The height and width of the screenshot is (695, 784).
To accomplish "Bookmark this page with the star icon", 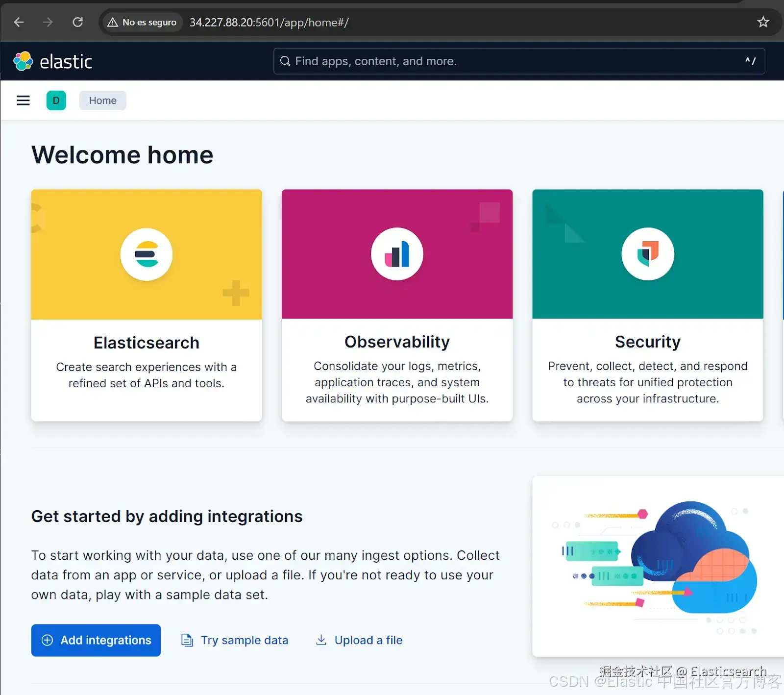I will (763, 22).
